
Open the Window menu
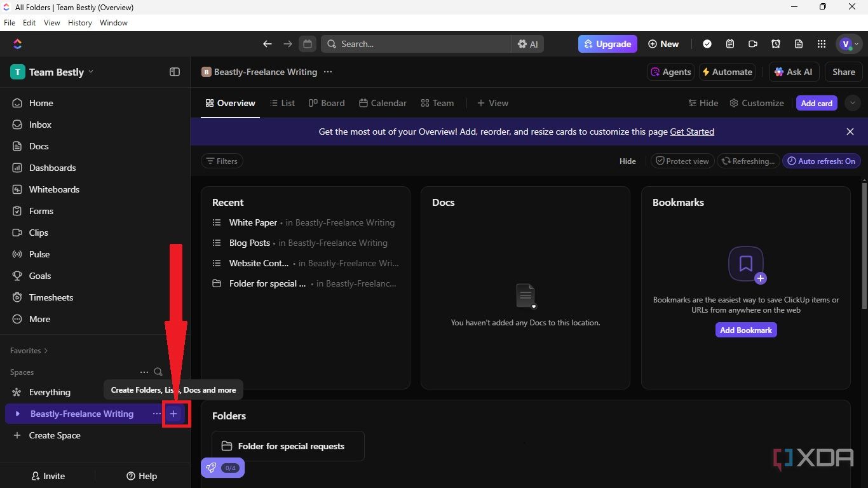[114, 22]
